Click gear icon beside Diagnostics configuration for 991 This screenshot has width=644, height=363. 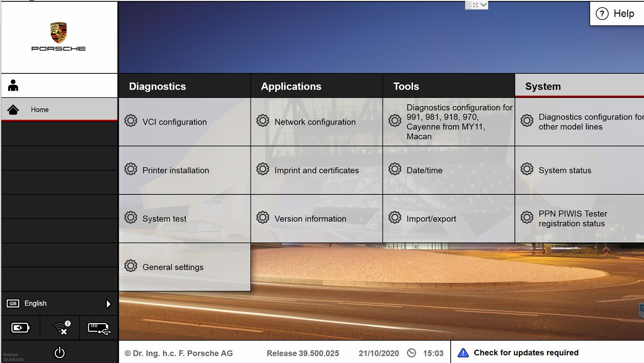[395, 121]
